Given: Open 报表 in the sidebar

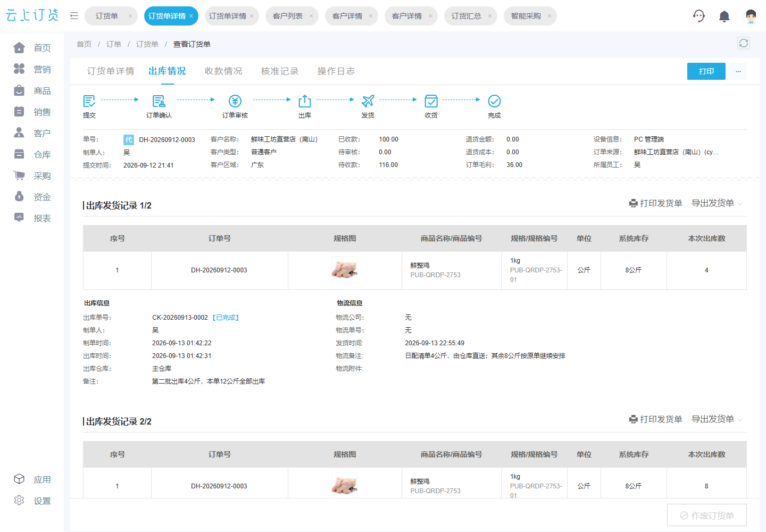Looking at the screenshot, I should coord(32,218).
